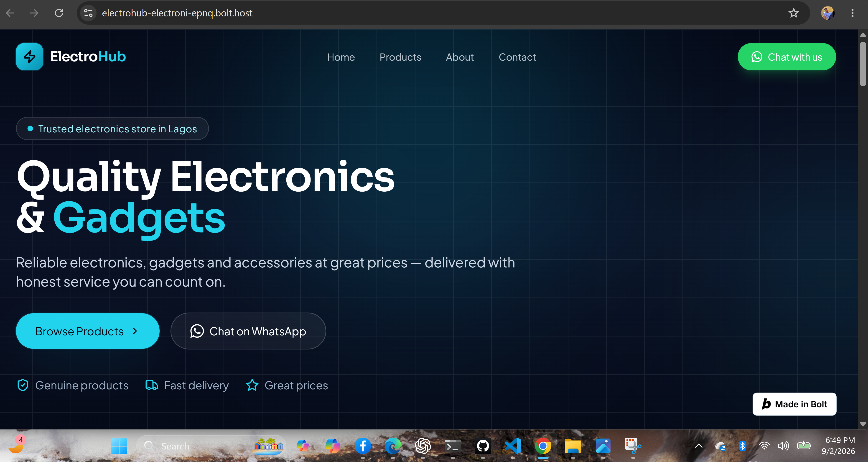
Task: Click the ElectroHub lightning bolt logo icon
Action: point(30,57)
